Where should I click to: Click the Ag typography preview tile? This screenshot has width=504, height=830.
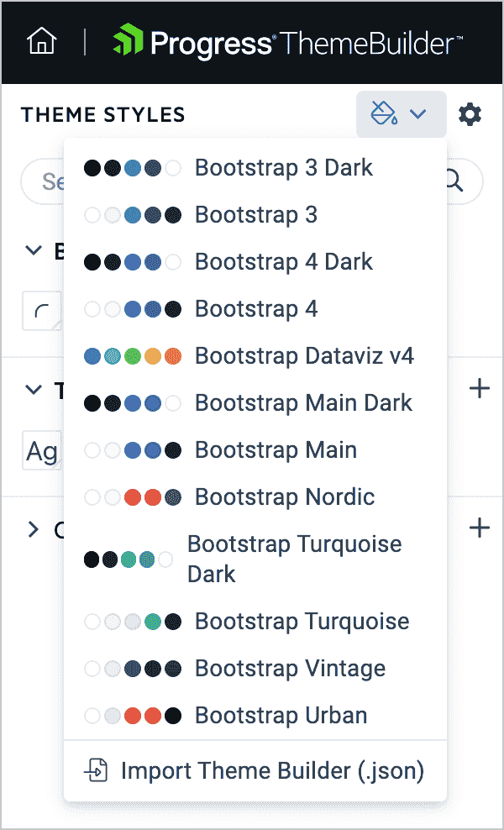tap(42, 450)
